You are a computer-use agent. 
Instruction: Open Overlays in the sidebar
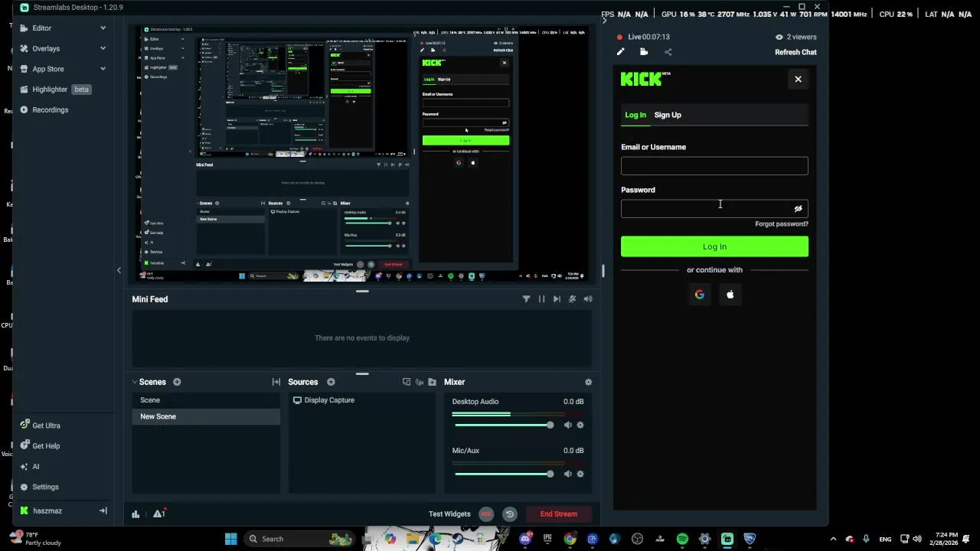46,48
